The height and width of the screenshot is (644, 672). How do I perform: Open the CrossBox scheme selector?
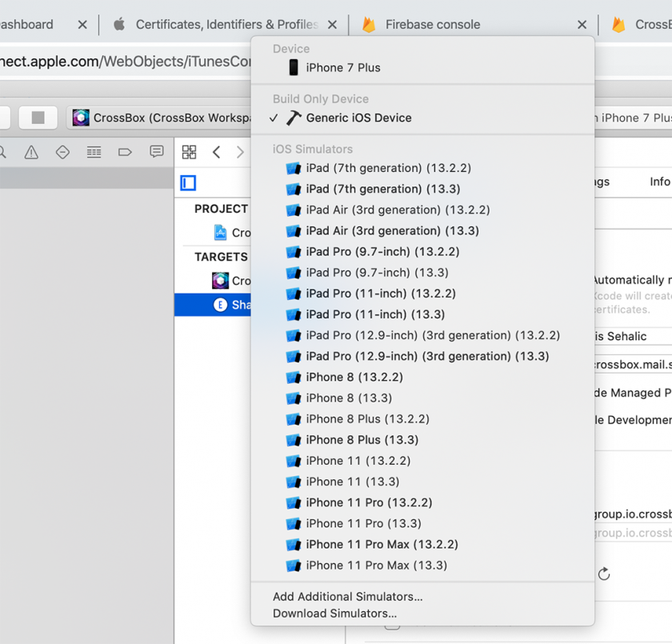[x=161, y=118]
